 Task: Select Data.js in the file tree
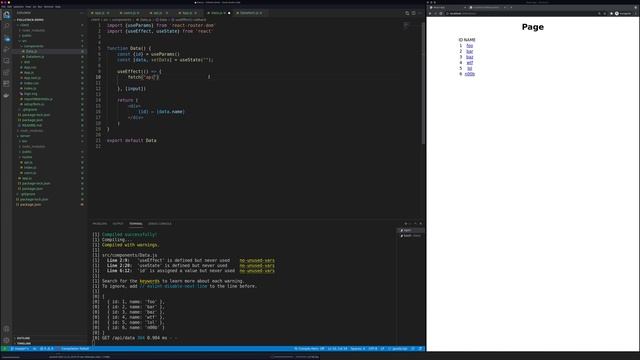[31, 51]
